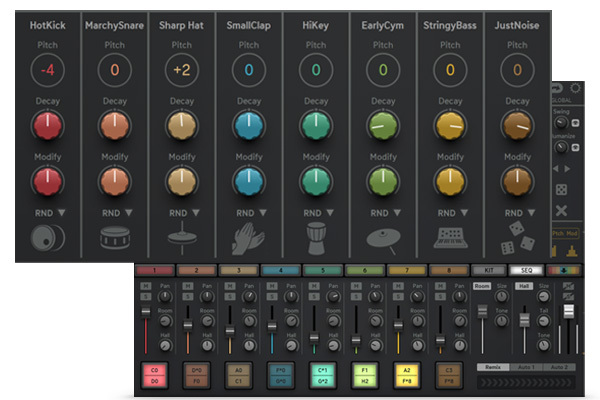This screenshot has width=600, height=400.
Task: Solo mixer channel 1
Action: 146,296
